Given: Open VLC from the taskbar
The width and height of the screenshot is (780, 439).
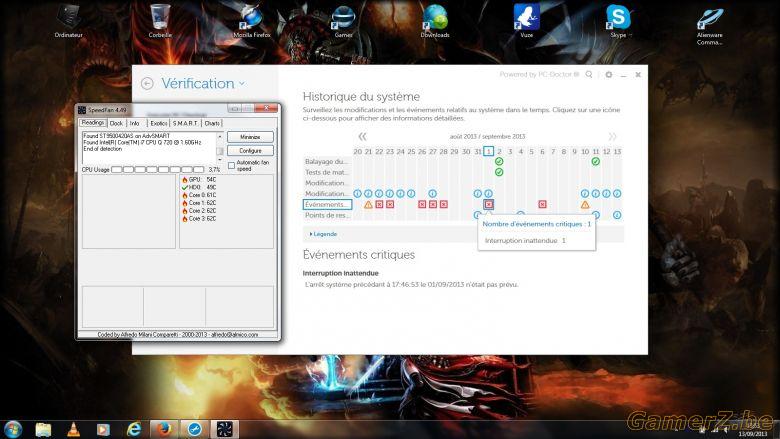Looking at the screenshot, I should 74,429.
